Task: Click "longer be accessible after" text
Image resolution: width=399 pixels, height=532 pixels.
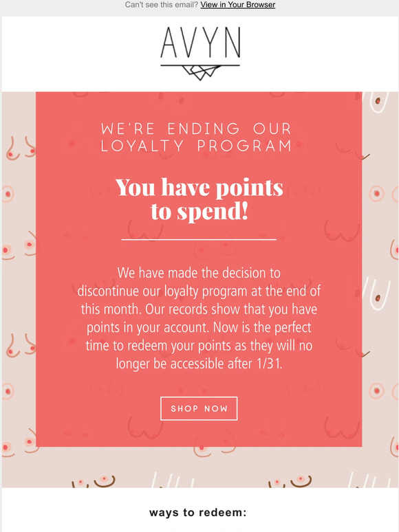Action: (185, 364)
